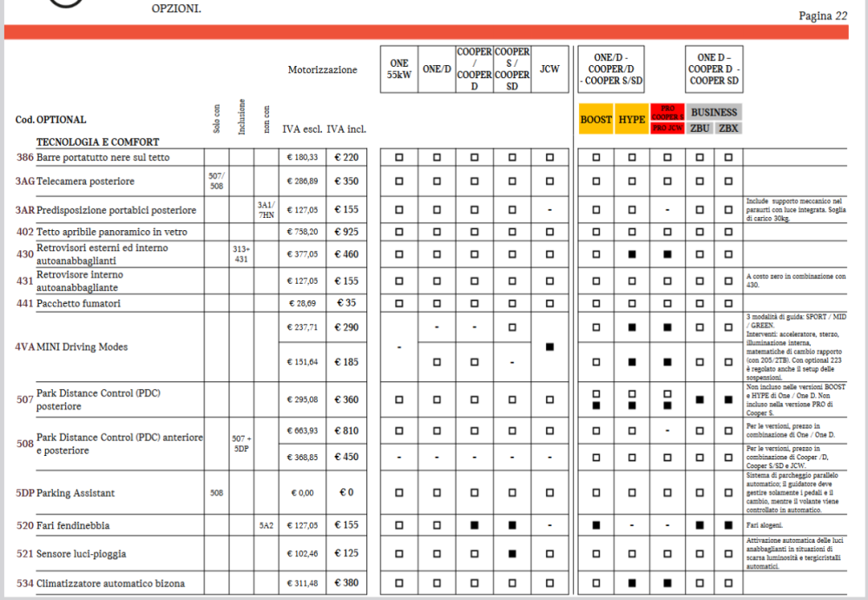
Task: Click the "€ 925" price cell
Action: click(346, 232)
